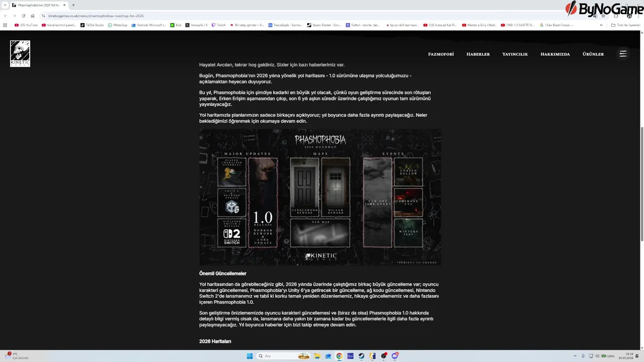644x362 pixels.
Task: Switch to the Phasmophobia 2026 roadmap tab
Action: [39, 5]
